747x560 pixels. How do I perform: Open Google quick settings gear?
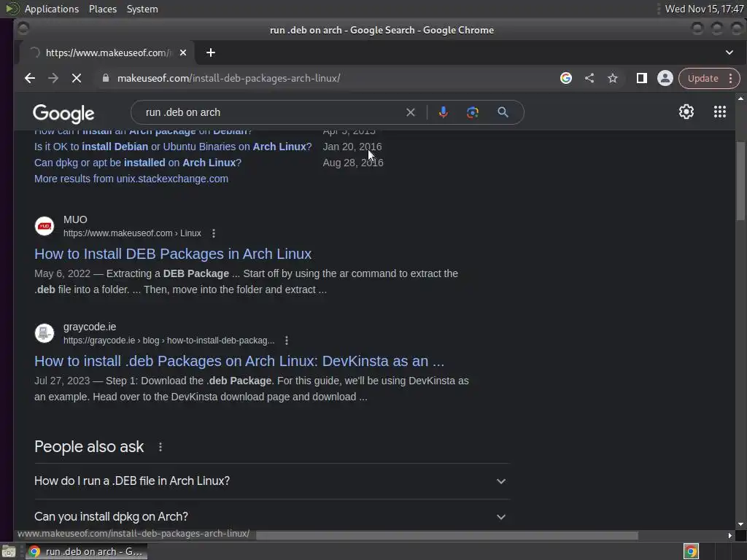click(x=686, y=112)
